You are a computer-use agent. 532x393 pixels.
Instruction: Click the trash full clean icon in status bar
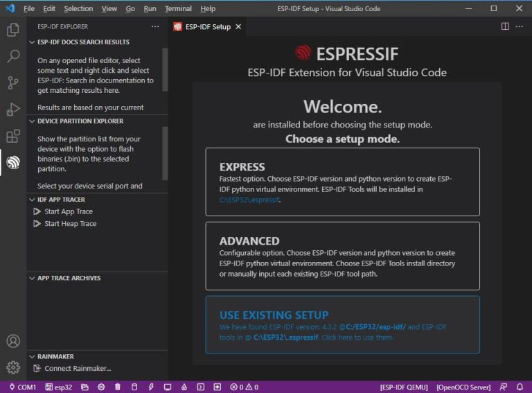[x=118, y=387]
